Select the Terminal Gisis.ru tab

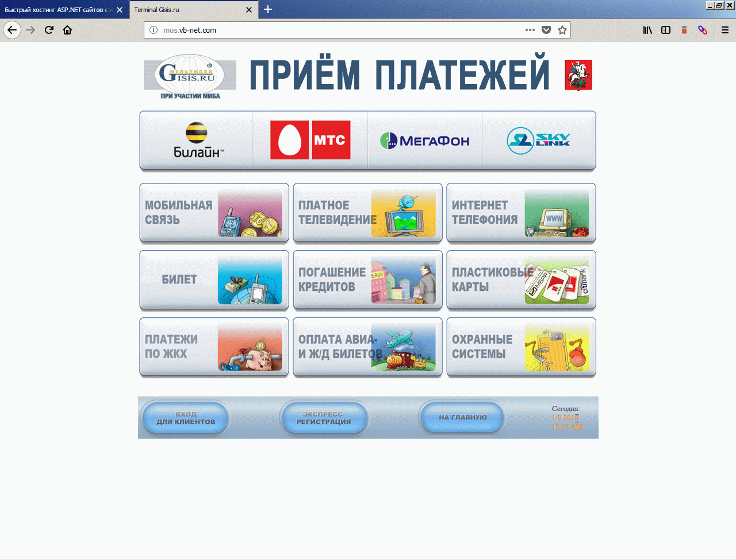coord(194,10)
